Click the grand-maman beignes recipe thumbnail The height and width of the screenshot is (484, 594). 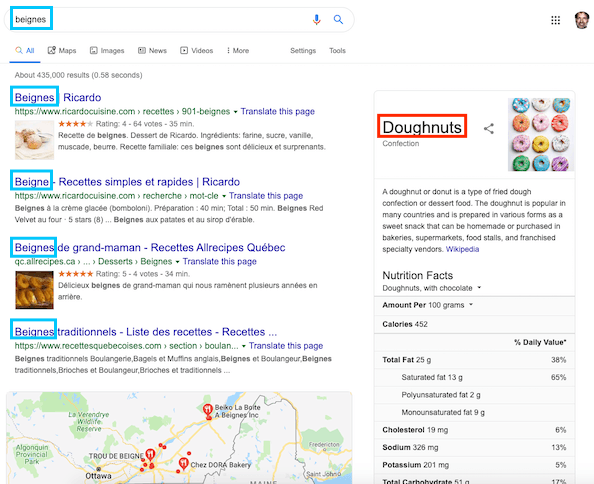(34, 290)
